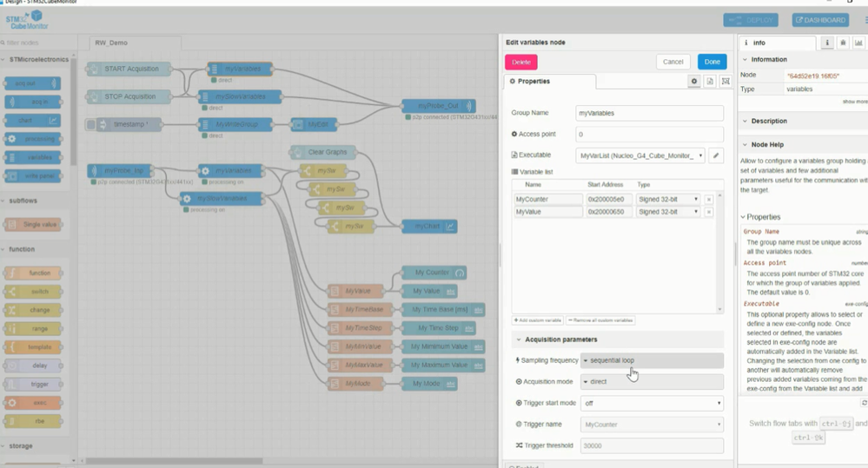868x468 pixels.
Task: Click the variable list vertical scrollbar
Action: coord(719,253)
